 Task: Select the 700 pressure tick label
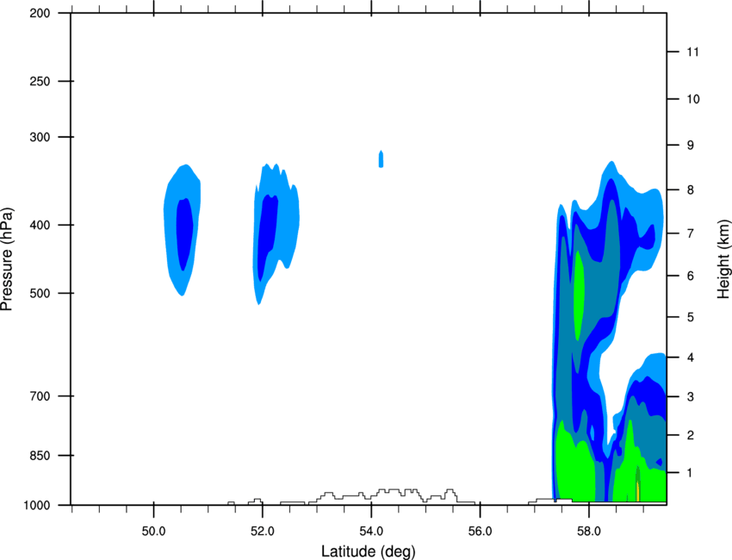40,396
